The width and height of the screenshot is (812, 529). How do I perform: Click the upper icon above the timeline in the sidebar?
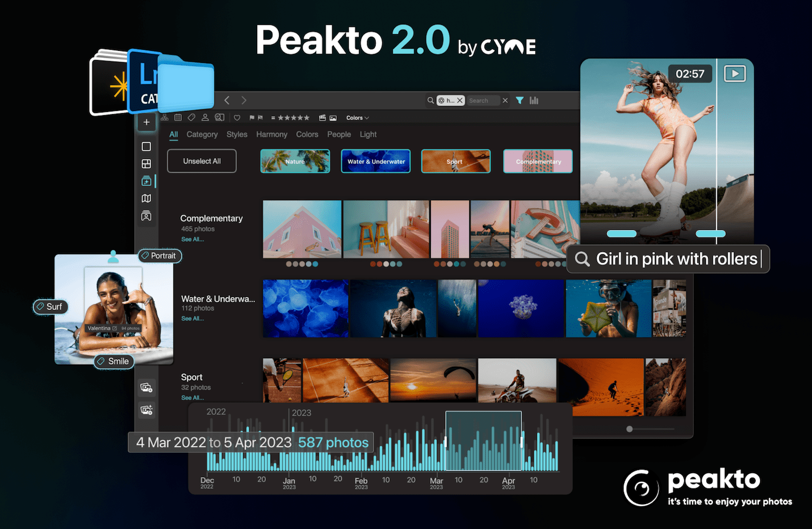tap(146, 387)
